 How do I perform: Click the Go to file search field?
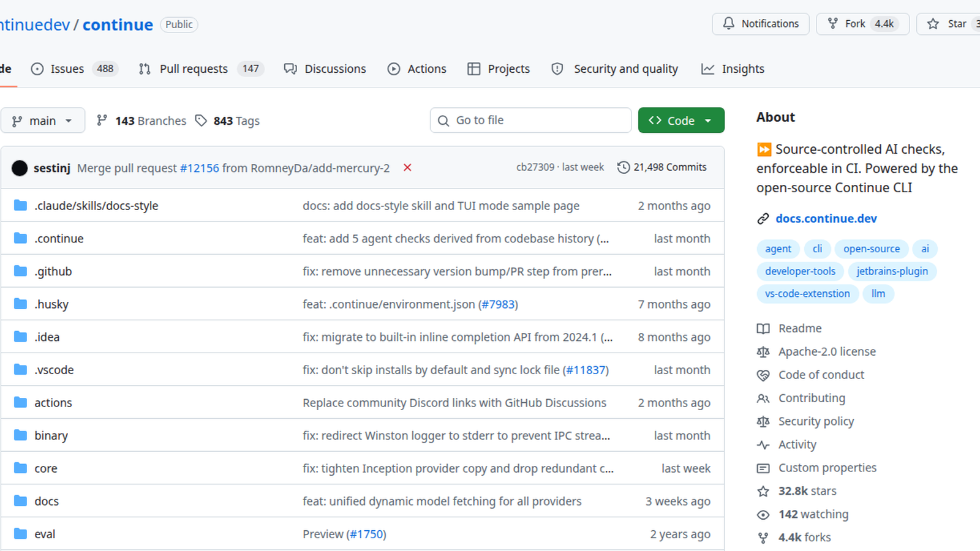coord(530,120)
